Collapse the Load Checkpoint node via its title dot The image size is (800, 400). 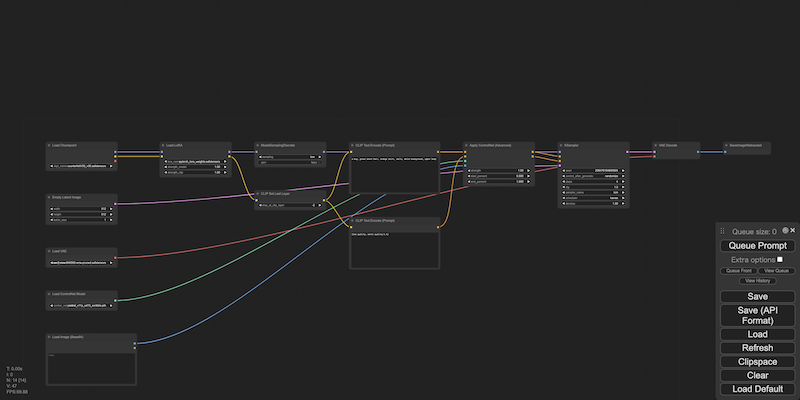[x=49, y=145]
